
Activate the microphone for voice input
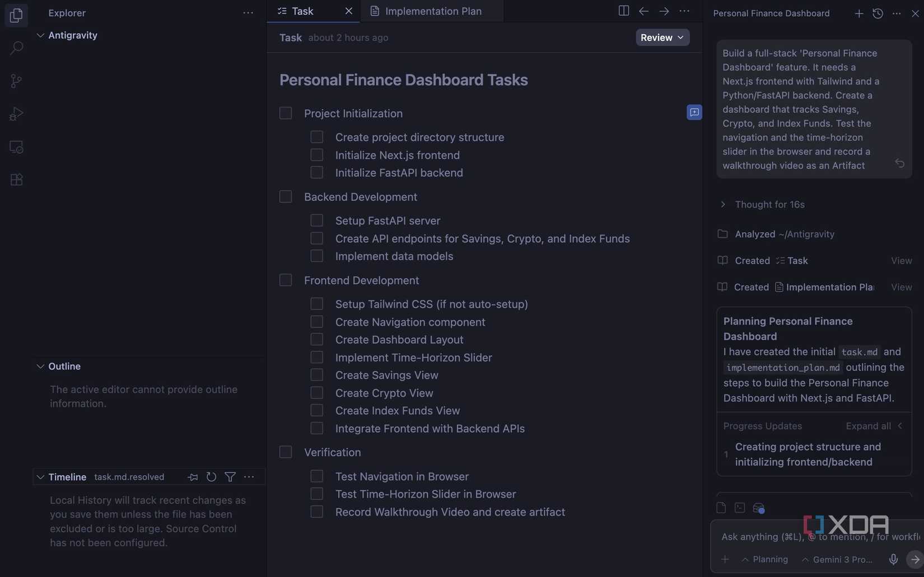click(x=893, y=559)
